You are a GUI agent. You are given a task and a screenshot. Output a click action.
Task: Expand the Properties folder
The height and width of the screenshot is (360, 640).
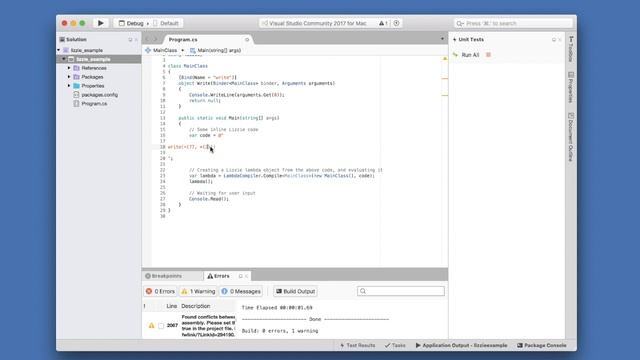[x=69, y=86]
